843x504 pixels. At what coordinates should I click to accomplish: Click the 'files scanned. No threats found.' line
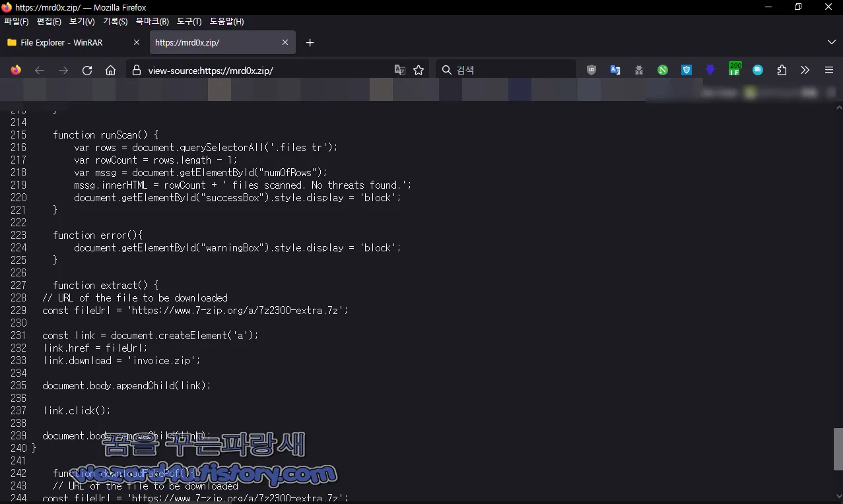click(x=243, y=185)
